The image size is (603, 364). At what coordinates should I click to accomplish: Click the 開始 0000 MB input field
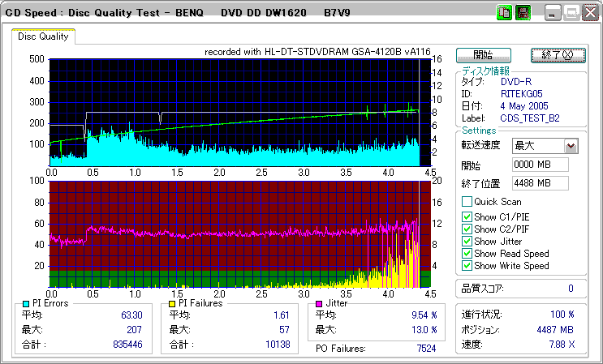coord(541,165)
